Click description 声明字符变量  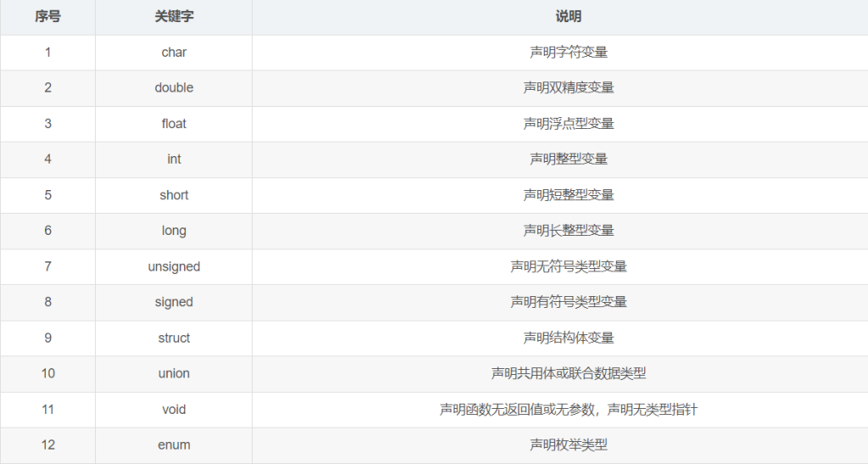click(568, 53)
